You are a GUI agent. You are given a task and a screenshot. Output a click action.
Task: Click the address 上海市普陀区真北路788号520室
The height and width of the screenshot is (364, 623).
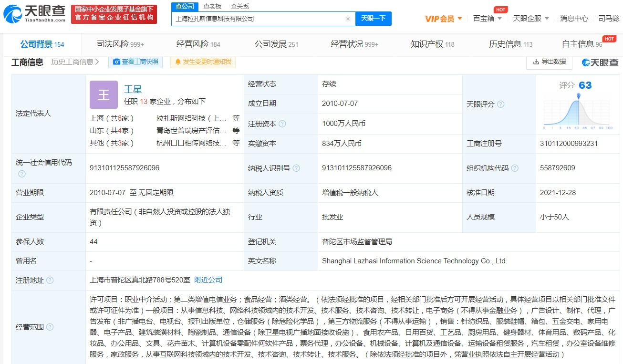(140, 280)
